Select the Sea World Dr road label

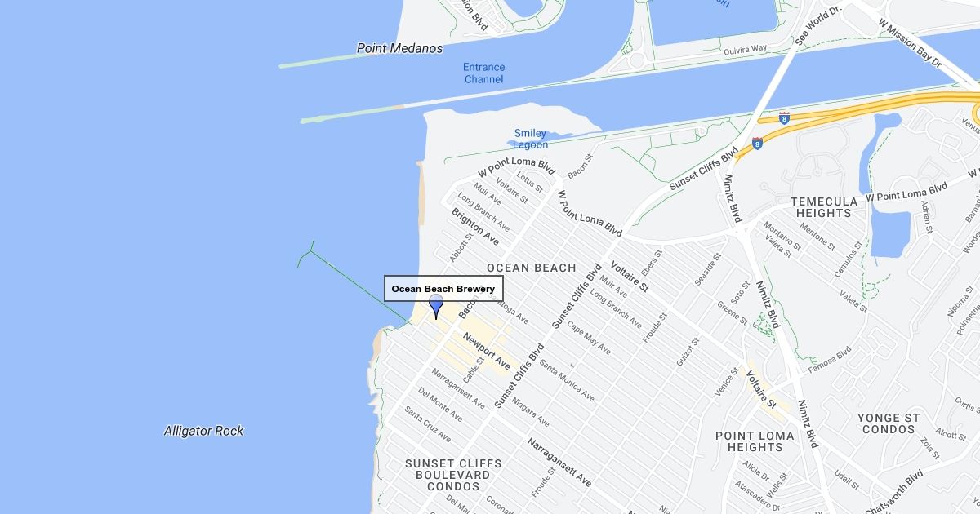818,24
